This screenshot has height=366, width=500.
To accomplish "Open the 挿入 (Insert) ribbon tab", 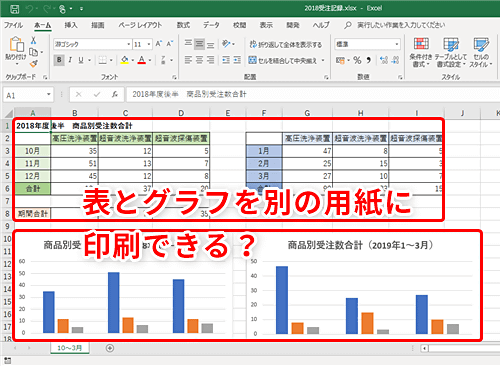I will pyautogui.click(x=71, y=25).
